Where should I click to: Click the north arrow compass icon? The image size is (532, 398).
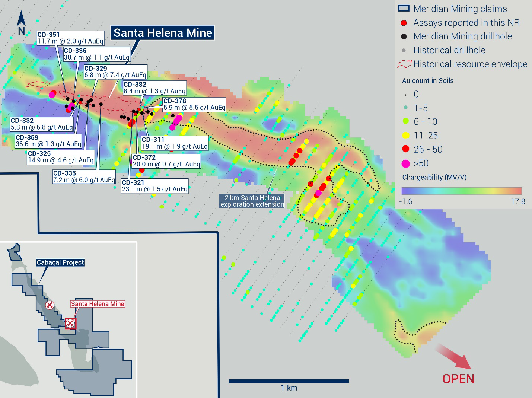[22, 23]
